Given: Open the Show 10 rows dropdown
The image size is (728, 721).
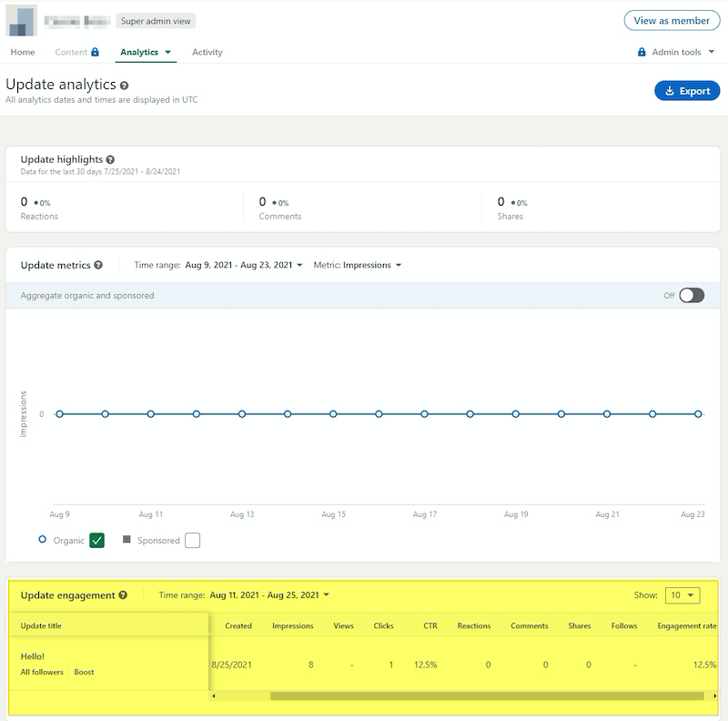Looking at the screenshot, I should (x=682, y=595).
